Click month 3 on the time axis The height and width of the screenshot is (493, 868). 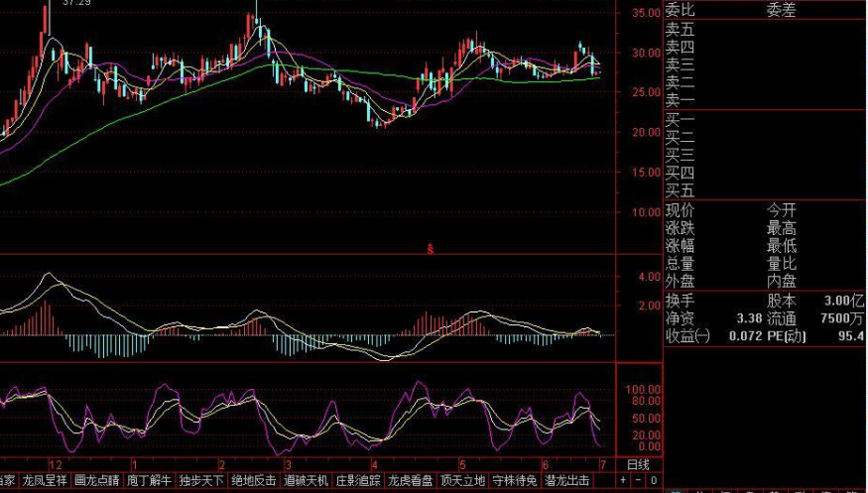tap(288, 465)
